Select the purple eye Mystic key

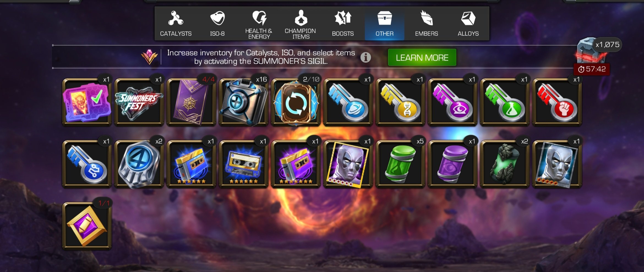point(452,102)
